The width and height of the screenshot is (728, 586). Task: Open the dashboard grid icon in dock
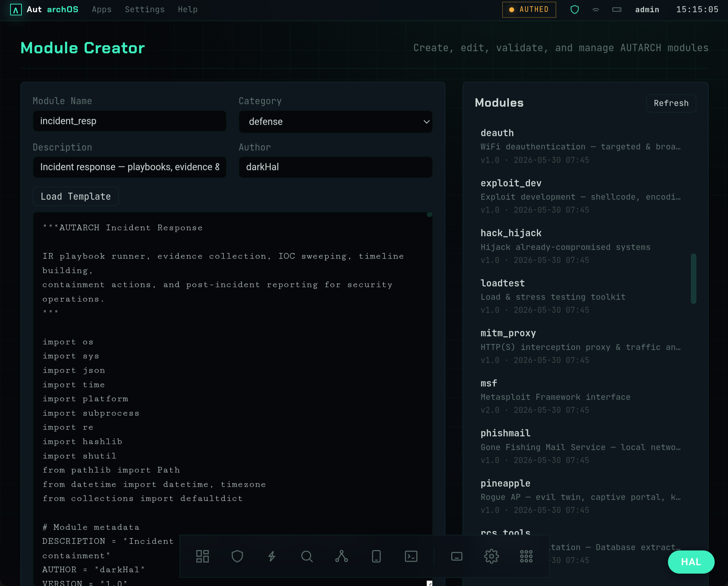click(x=202, y=556)
